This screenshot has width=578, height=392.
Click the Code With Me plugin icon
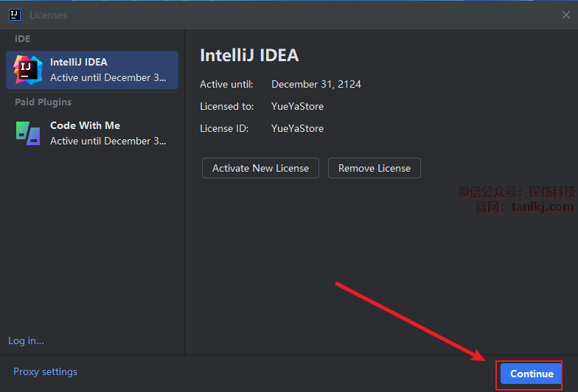[x=27, y=133]
